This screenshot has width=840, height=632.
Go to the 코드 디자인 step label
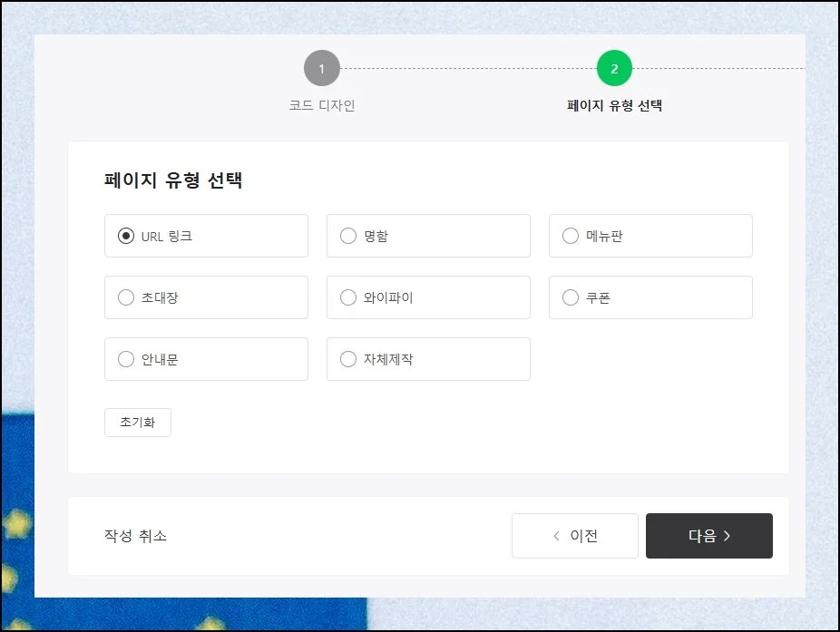tap(322, 105)
